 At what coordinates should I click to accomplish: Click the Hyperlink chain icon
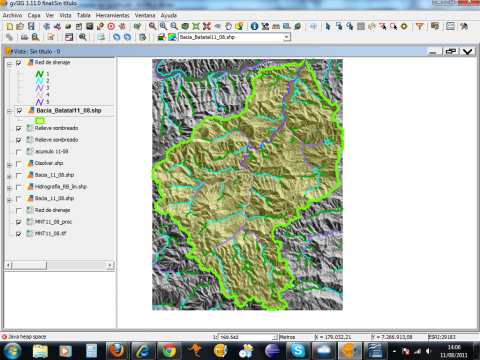9,37
